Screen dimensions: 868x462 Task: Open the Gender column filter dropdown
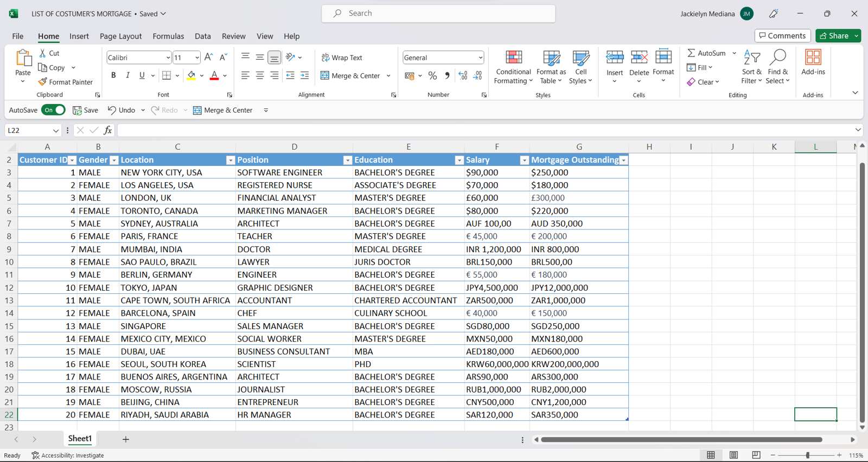pos(114,160)
